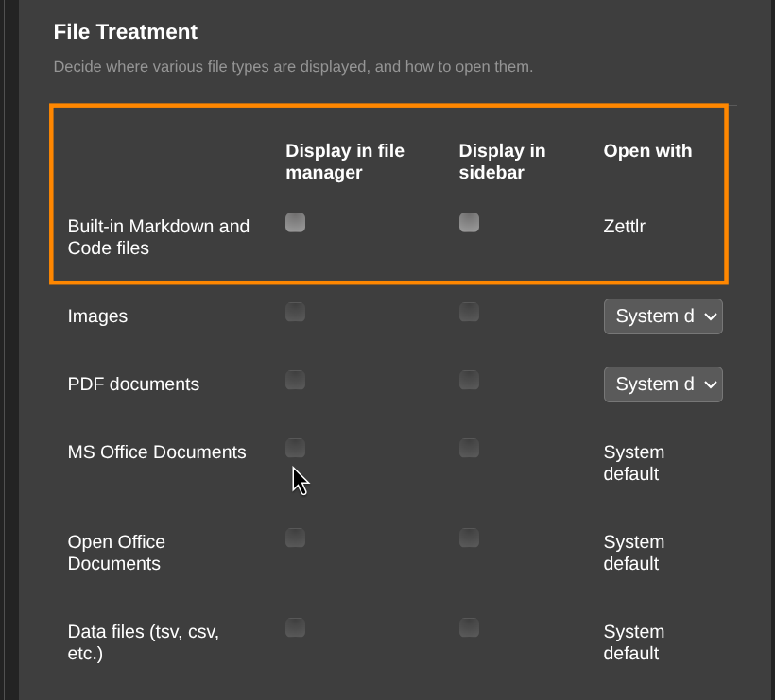Show MS Office Documents in sidebar
This screenshot has height=700, width=775.
point(469,448)
